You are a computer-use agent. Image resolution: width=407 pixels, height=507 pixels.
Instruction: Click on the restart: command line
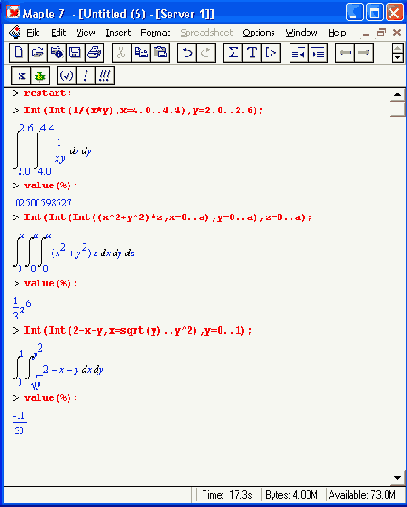click(47, 93)
